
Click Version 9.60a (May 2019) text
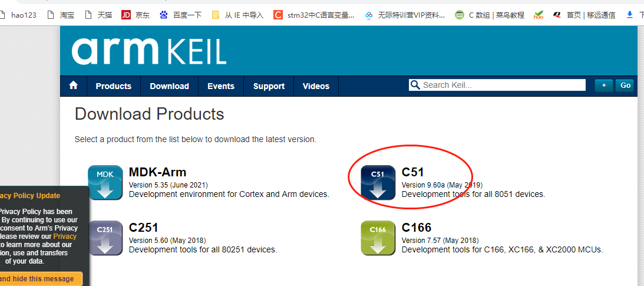[442, 185]
